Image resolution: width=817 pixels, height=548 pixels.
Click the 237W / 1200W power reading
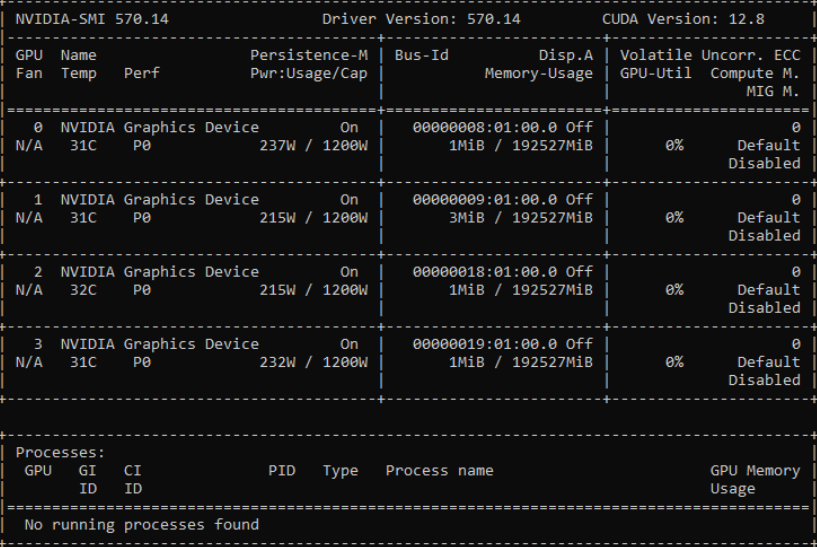pos(313,145)
